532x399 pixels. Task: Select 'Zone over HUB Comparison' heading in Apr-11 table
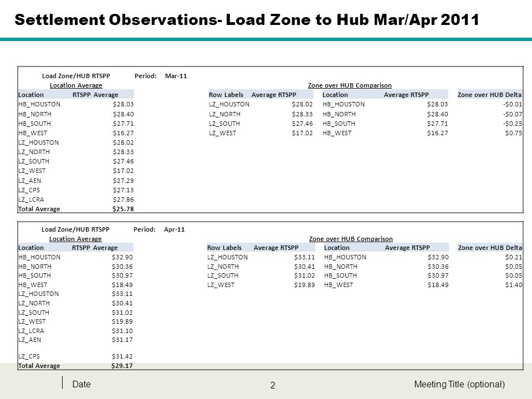coord(351,239)
